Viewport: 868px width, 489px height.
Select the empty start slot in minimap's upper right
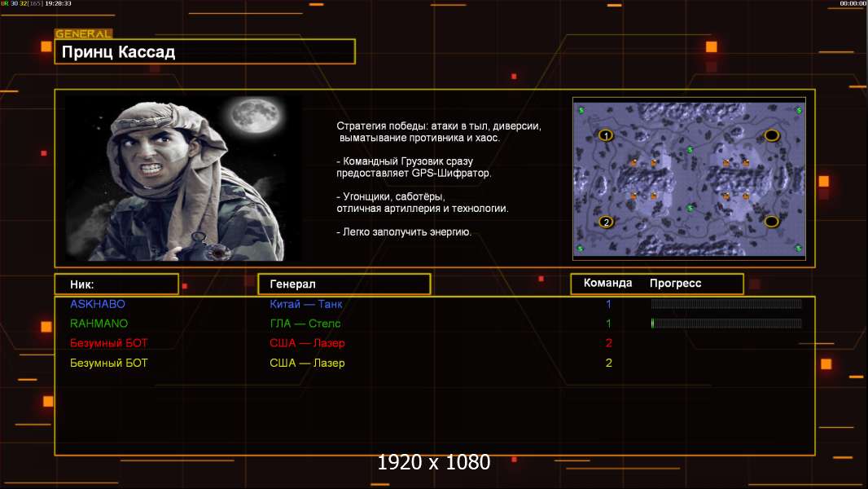tap(772, 135)
